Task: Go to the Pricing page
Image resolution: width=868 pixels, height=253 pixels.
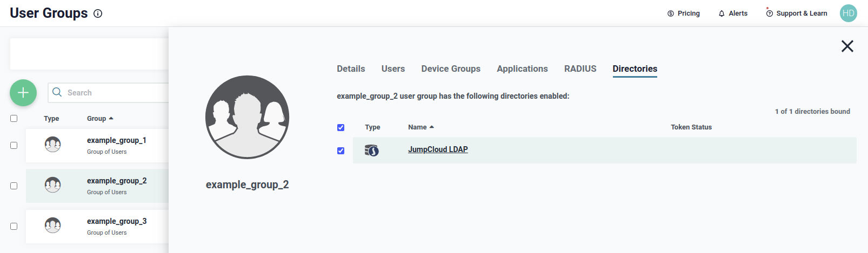Action: pyautogui.click(x=684, y=13)
